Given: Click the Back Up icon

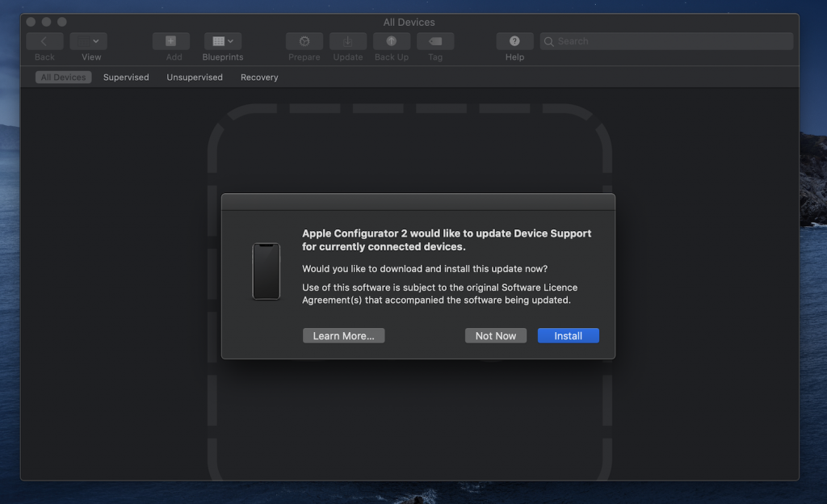Looking at the screenshot, I should [x=392, y=40].
